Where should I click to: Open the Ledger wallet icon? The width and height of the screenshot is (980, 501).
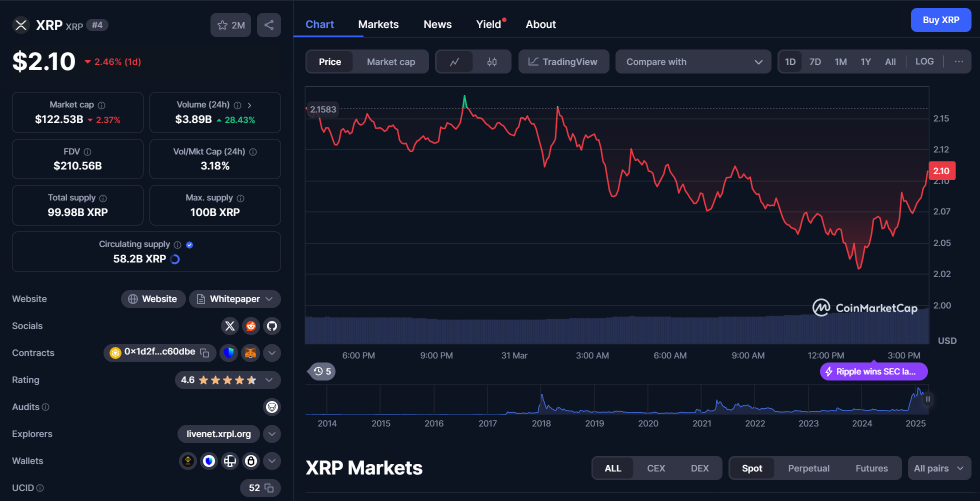[230, 461]
